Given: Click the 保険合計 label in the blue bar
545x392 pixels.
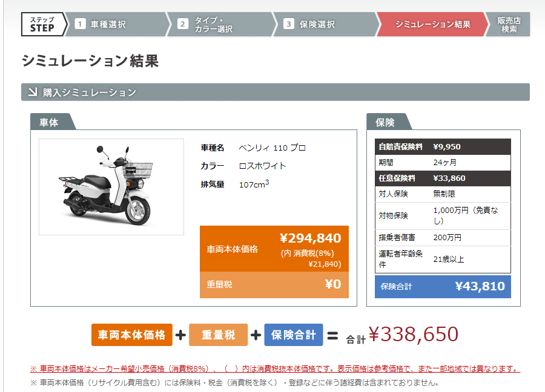Looking at the screenshot, I should tap(396, 287).
